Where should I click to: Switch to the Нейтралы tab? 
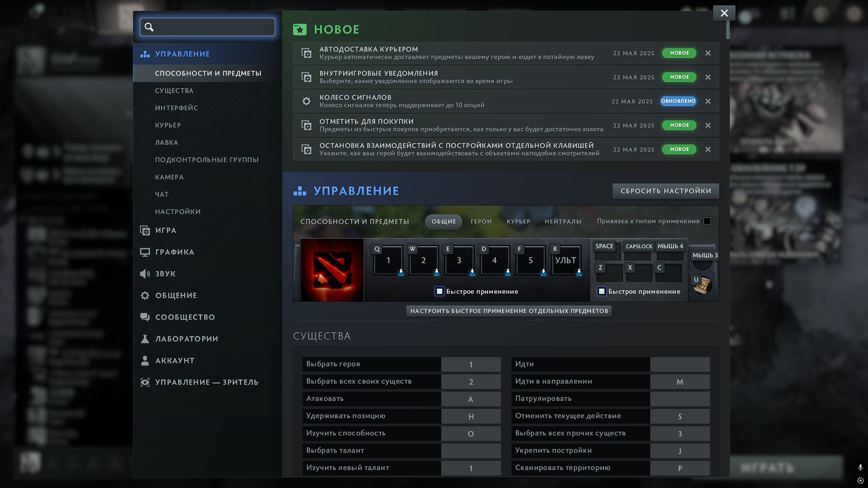pos(563,221)
